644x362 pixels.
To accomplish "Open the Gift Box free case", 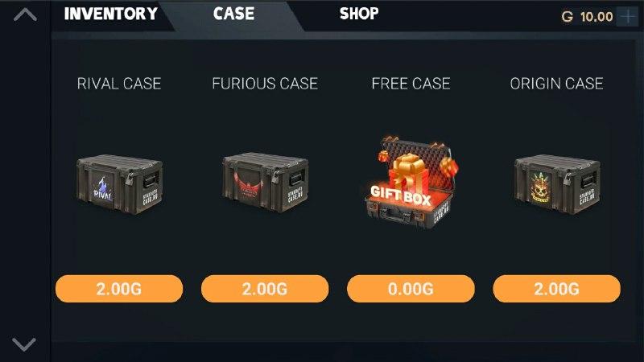I will click(x=411, y=183).
